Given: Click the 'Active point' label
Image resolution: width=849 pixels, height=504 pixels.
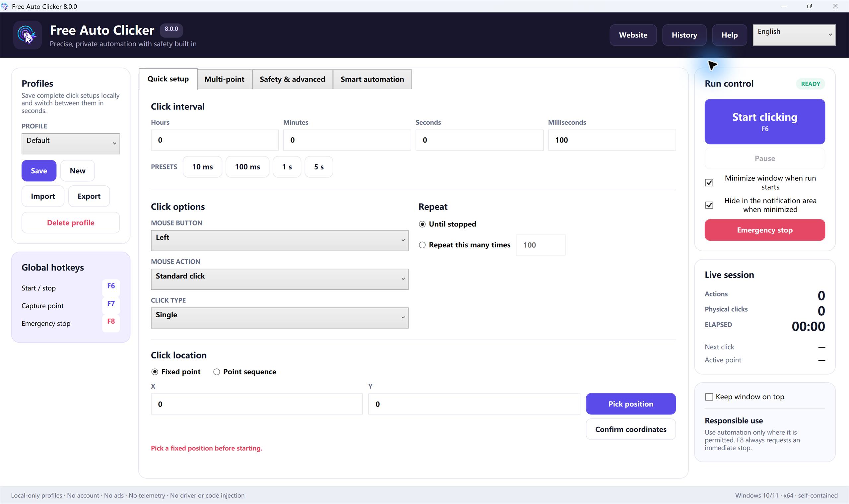Looking at the screenshot, I should coord(723,360).
